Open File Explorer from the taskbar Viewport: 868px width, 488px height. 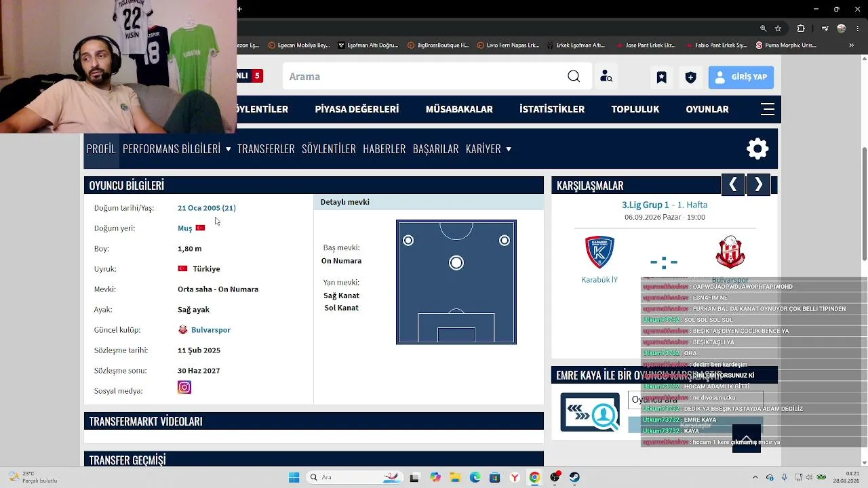[455, 477]
